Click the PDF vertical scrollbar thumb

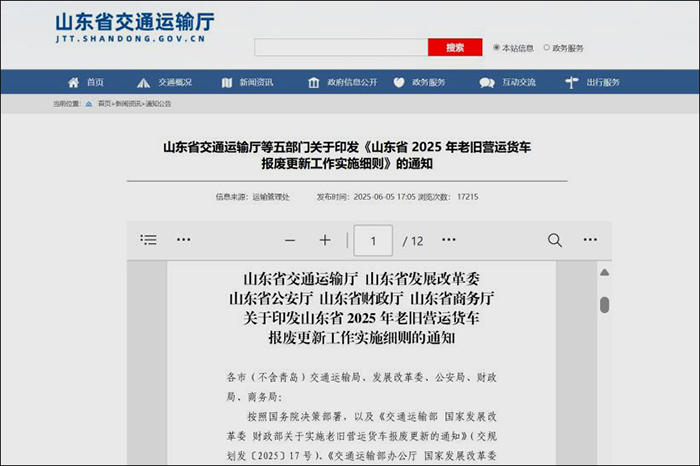[x=604, y=305]
